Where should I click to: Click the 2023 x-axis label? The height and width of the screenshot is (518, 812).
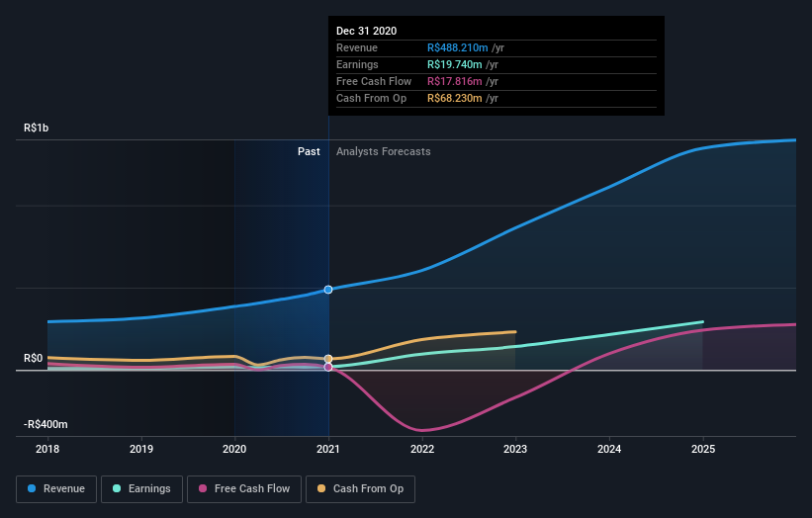(515, 449)
